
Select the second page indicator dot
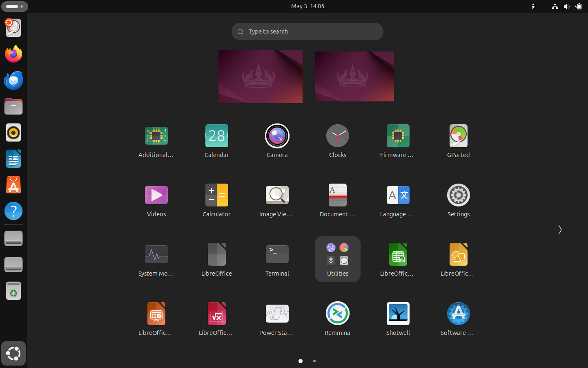tap(314, 361)
